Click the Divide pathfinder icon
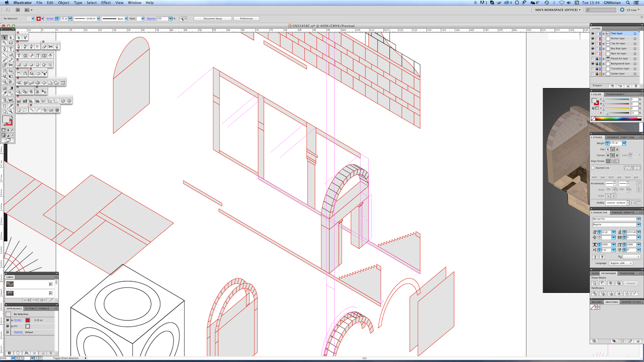This screenshot has height=362, width=644. point(594,294)
